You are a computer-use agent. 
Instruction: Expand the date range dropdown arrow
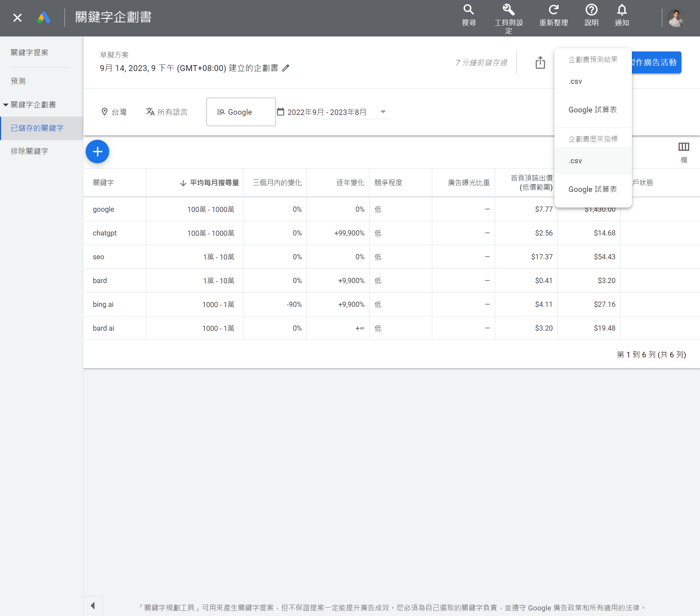[x=383, y=112]
